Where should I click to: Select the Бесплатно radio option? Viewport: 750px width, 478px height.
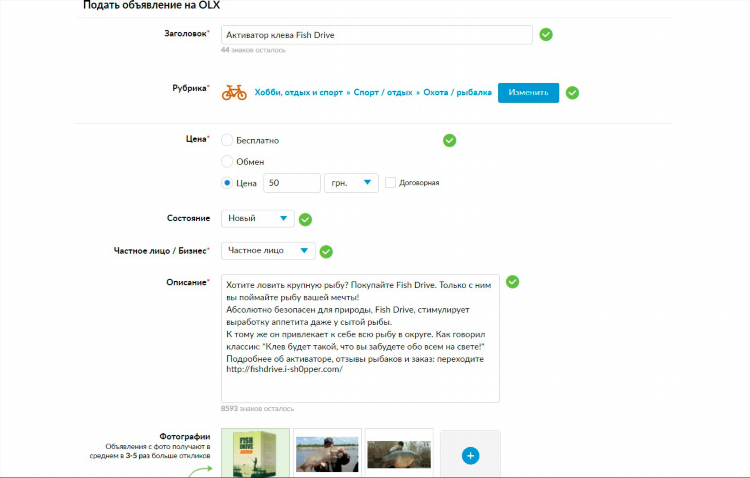coord(227,140)
